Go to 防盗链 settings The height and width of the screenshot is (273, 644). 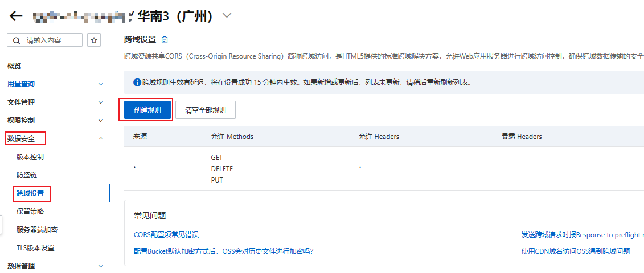(x=27, y=175)
